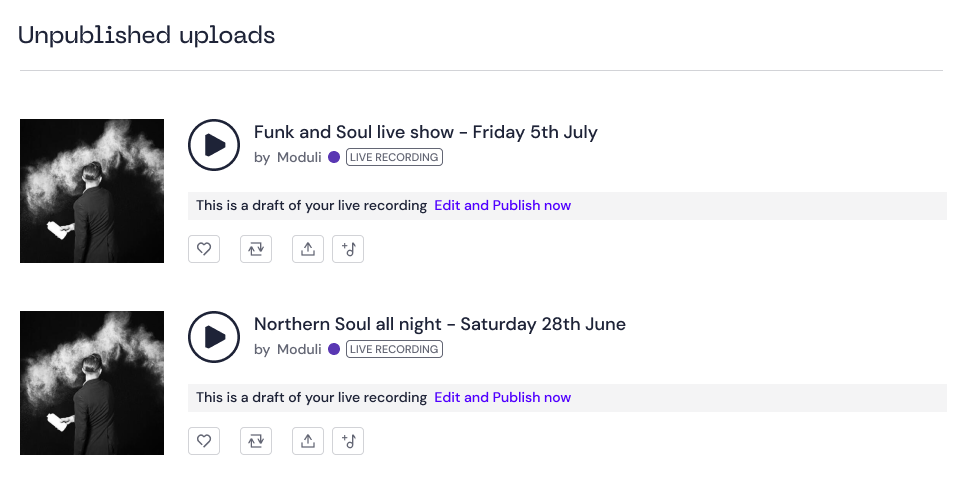Open the Funk and Soul live show title
Viewport: 969px width, 479px height.
point(426,132)
